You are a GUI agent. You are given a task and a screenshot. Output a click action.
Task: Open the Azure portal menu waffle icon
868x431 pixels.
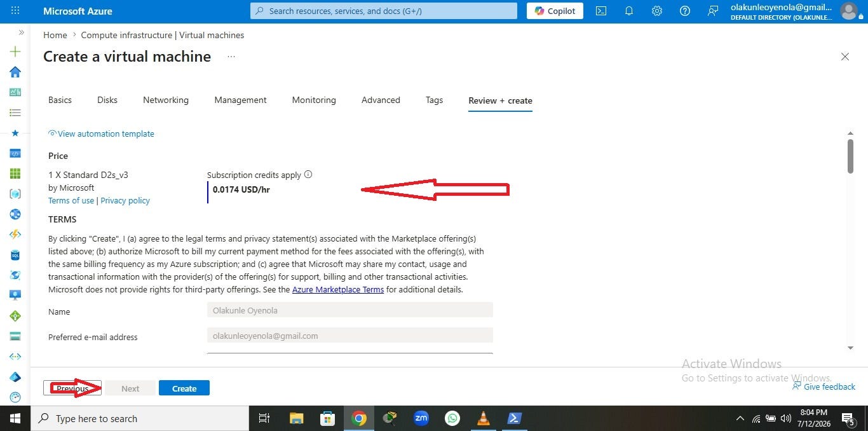click(15, 11)
